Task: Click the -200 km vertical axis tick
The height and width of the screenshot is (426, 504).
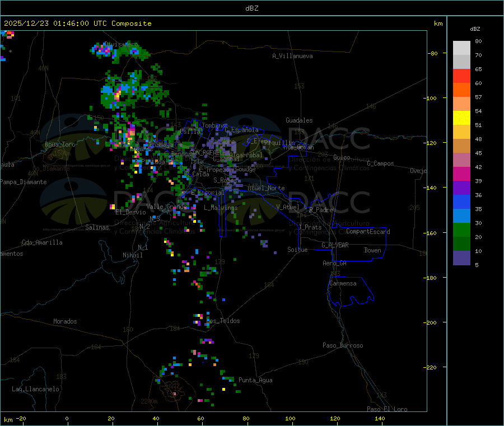Action: (430, 322)
